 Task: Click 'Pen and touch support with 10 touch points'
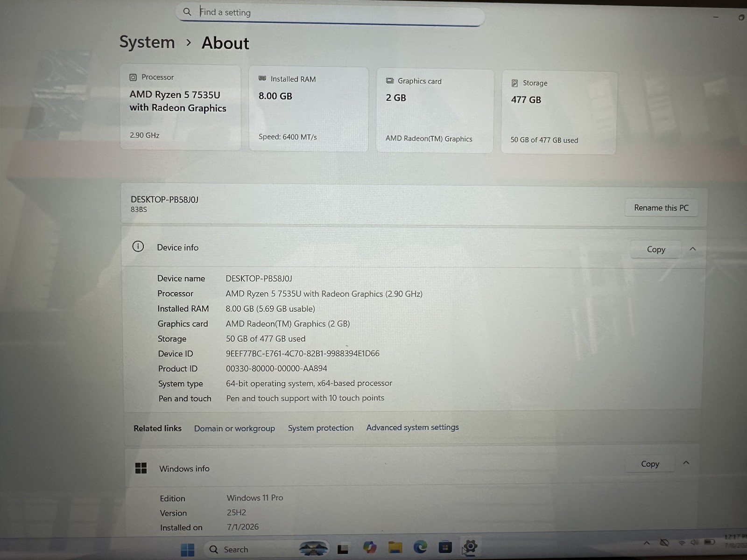click(x=305, y=398)
